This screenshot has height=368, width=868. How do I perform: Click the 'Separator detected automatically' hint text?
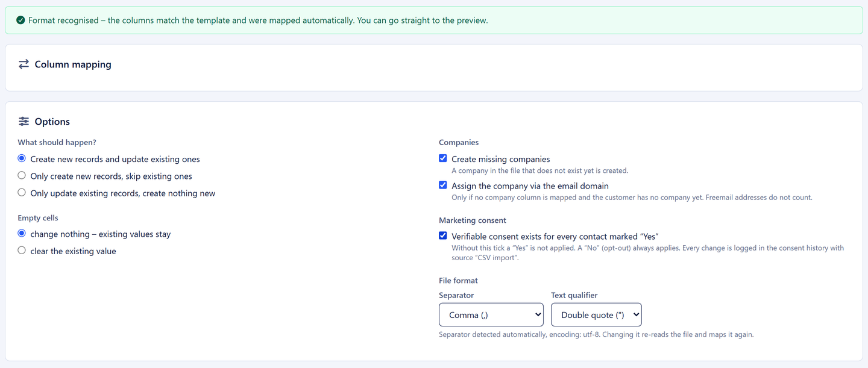596,334
